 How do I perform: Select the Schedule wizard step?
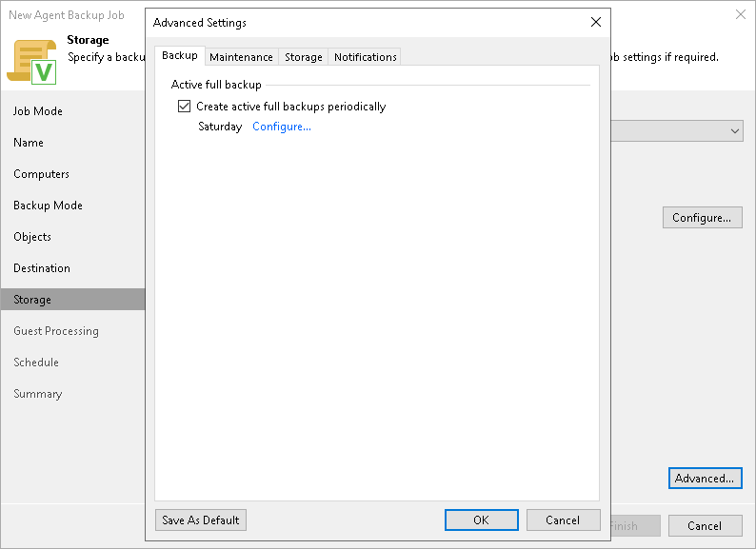pos(36,363)
